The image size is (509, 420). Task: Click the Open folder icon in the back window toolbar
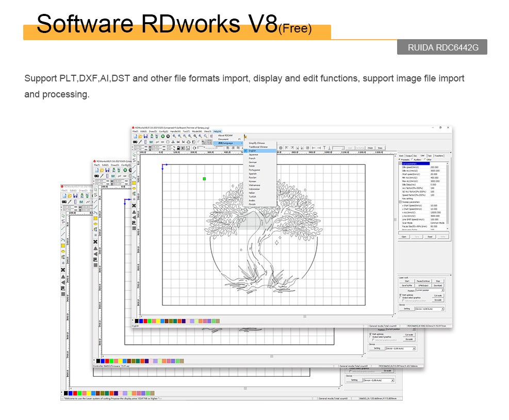pyautogui.click(x=70, y=196)
